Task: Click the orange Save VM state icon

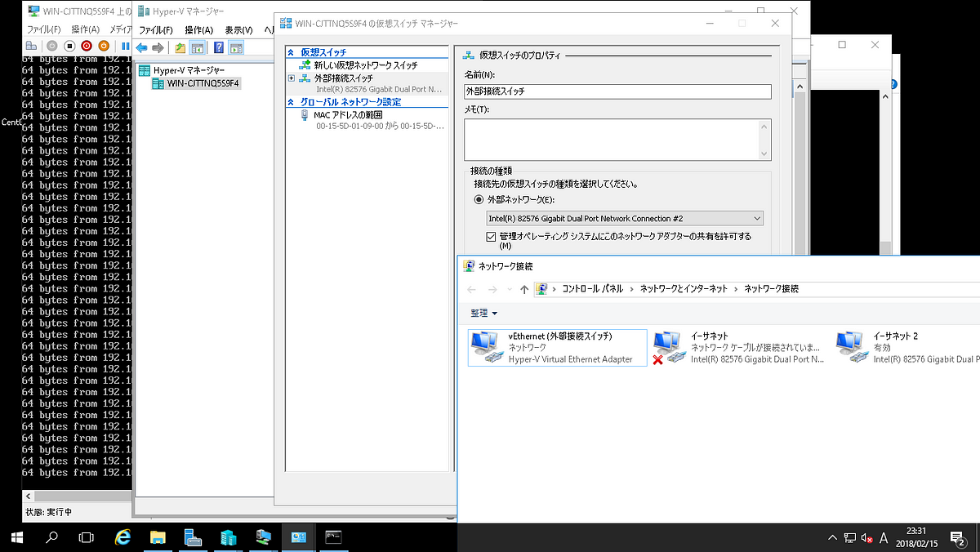Action: [x=104, y=47]
